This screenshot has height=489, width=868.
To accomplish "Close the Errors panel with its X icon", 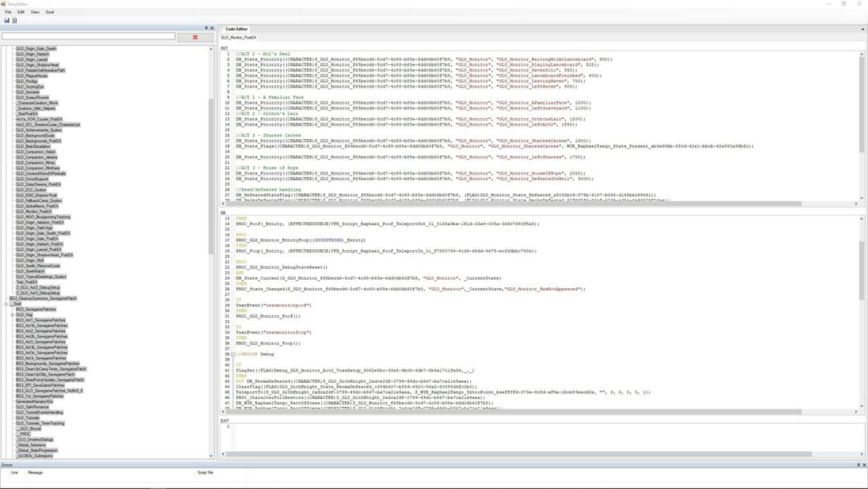I will (x=864, y=464).
